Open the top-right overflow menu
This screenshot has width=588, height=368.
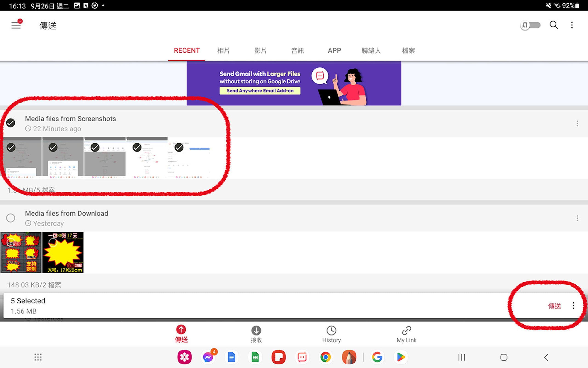click(572, 25)
